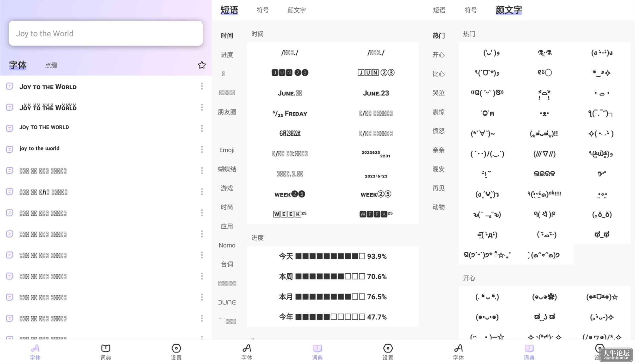This screenshot has width=635, height=364.
Task: Pick the '(｡ŏ_ŏ)' kaomoji
Action: pyautogui.click(x=602, y=214)
